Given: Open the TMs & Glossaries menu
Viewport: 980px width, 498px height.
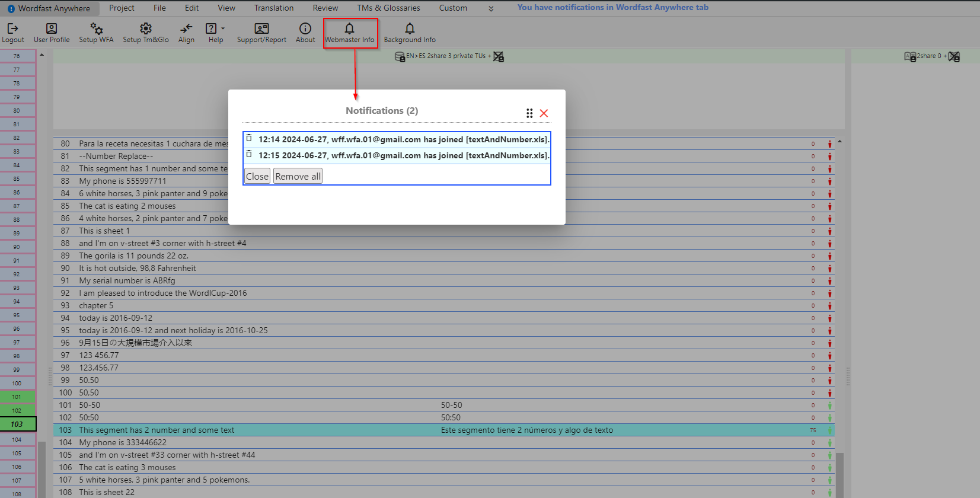Looking at the screenshot, I should click(388, 8).
